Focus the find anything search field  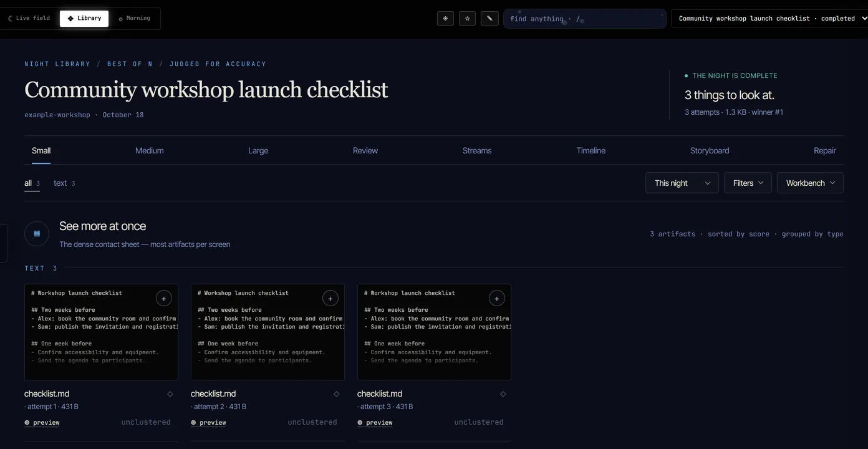click(x=585, y=19)
